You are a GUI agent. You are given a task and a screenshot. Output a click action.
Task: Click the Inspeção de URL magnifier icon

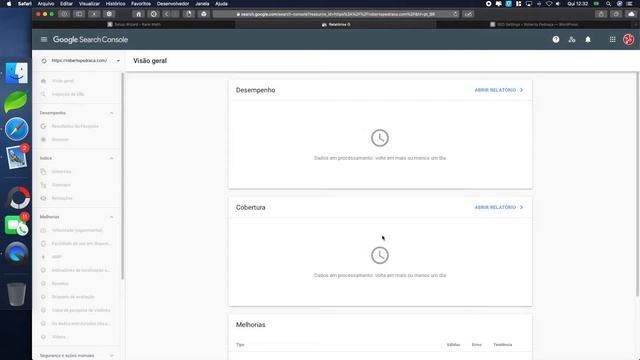43,94
